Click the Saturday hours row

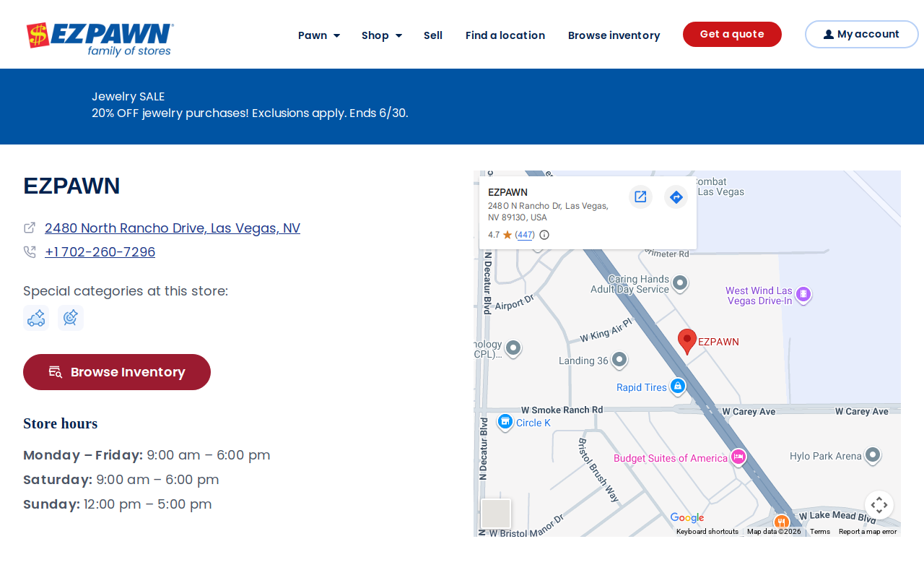tap(121, 480)
